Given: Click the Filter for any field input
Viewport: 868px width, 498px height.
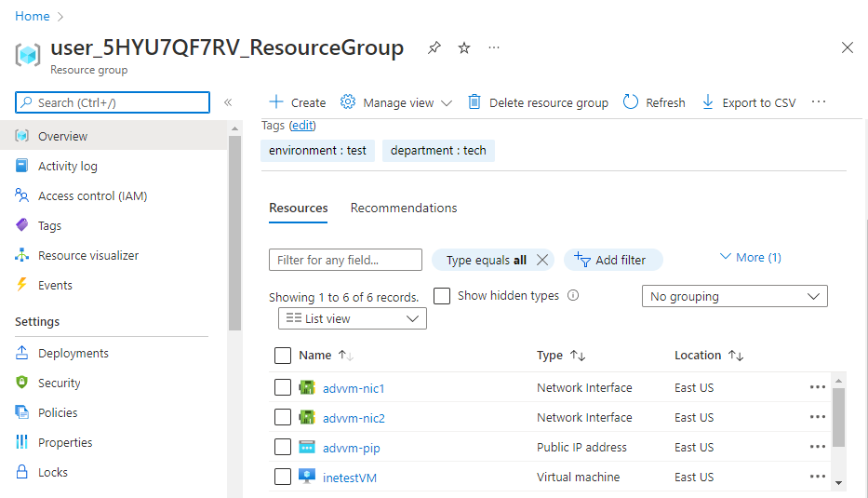Looking at the screenshot, I should pos(345,260).
